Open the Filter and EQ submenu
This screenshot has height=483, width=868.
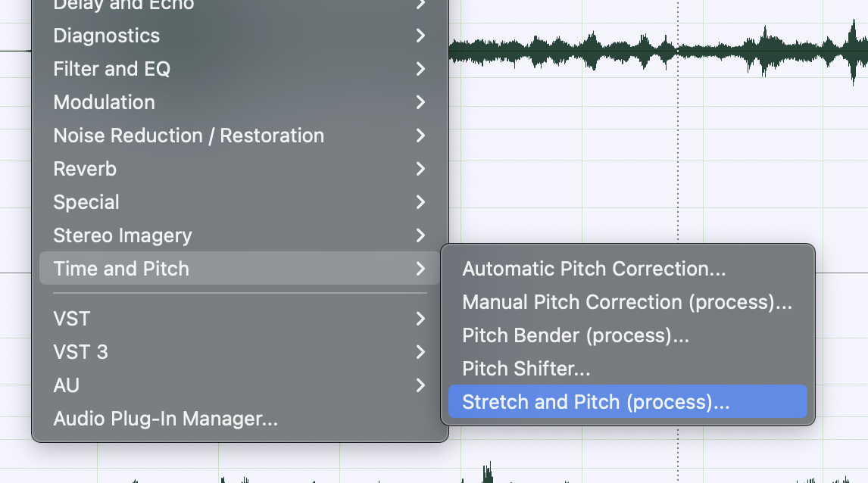point(239,69)
